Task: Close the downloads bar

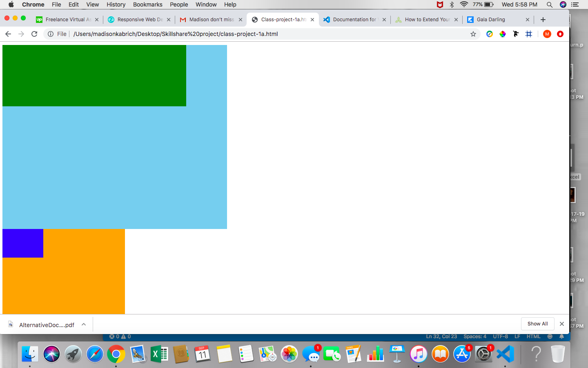Action: coord(562,324)
